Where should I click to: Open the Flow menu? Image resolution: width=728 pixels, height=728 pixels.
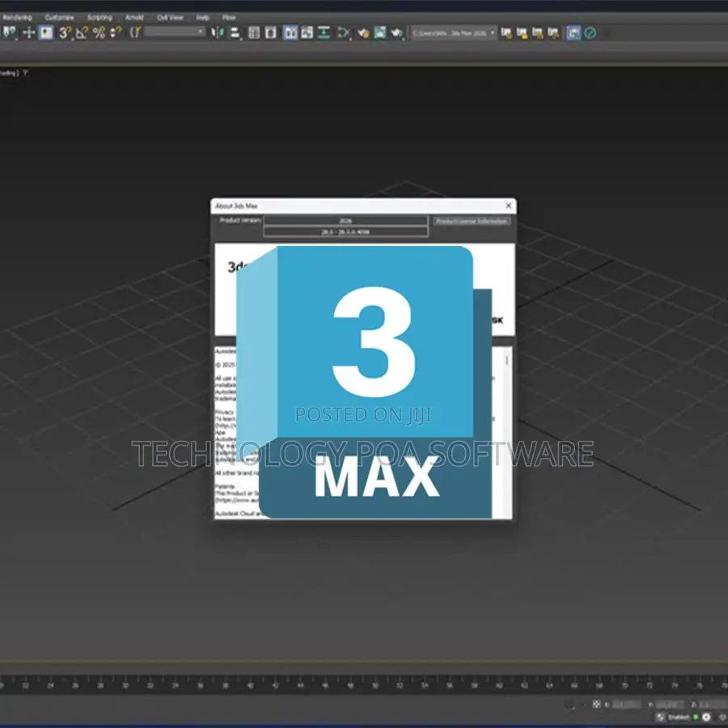coord(229,18)
